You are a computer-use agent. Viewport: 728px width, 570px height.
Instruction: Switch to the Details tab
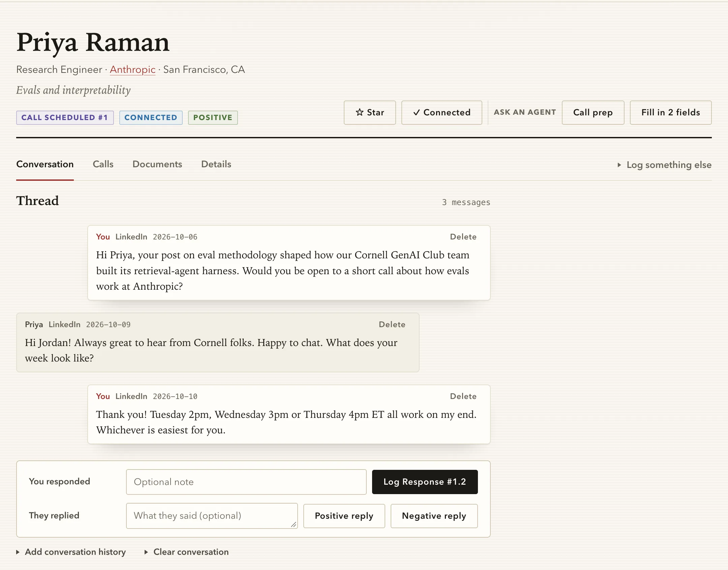click(216, 164)
